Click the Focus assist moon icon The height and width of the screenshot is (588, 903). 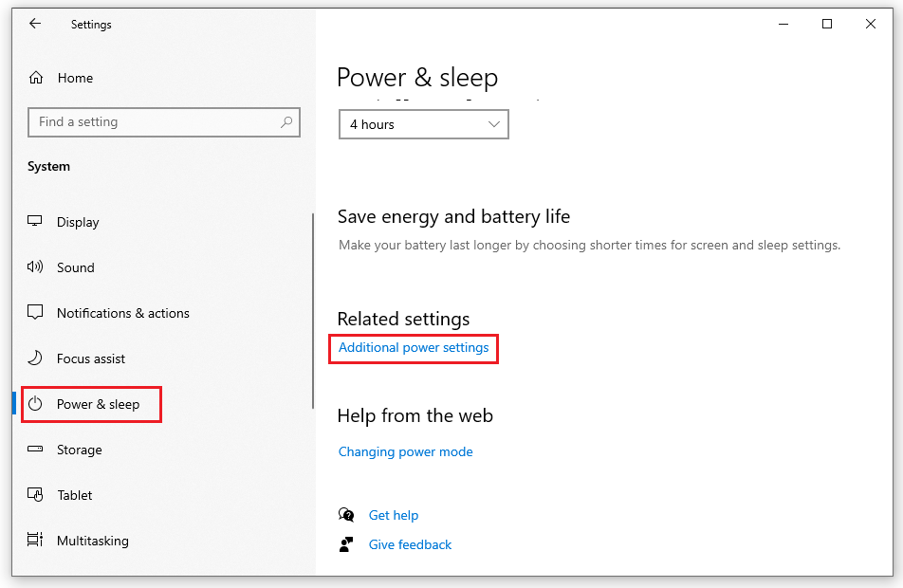(x=35, y=358)
